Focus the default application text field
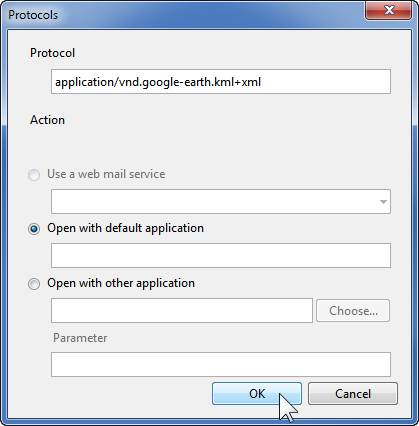 point(221,255)
